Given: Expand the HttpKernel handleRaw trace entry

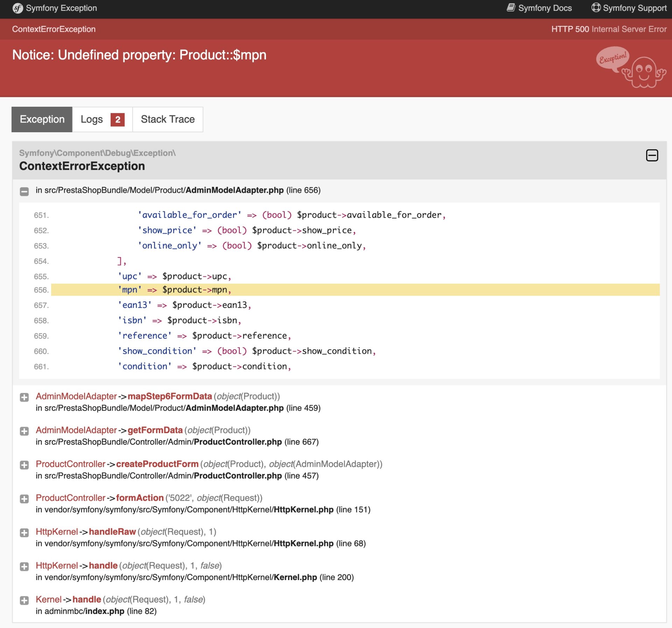Looking at the screenshot, I should pyautogui.click(x=24, y=533).
